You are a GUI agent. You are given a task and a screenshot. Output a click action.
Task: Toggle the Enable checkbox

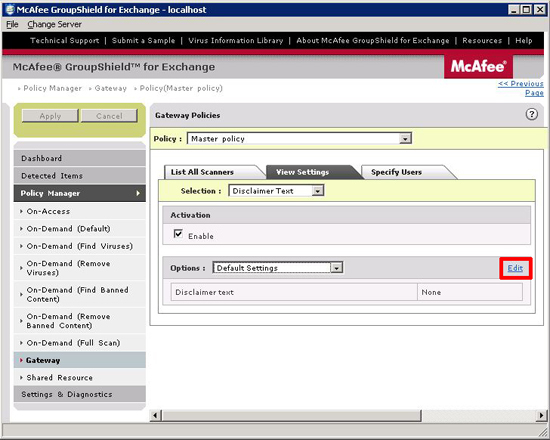tap(178, 234)
